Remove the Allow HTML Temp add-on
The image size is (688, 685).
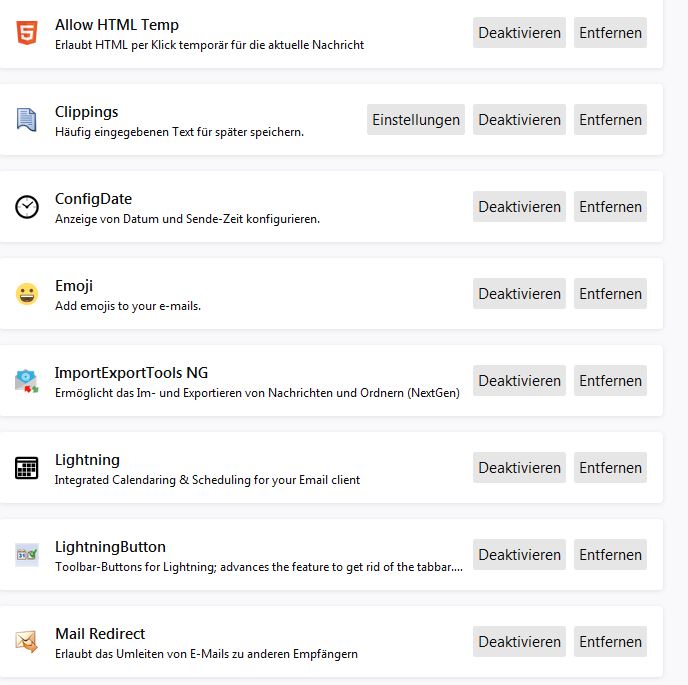click(610, 33)
